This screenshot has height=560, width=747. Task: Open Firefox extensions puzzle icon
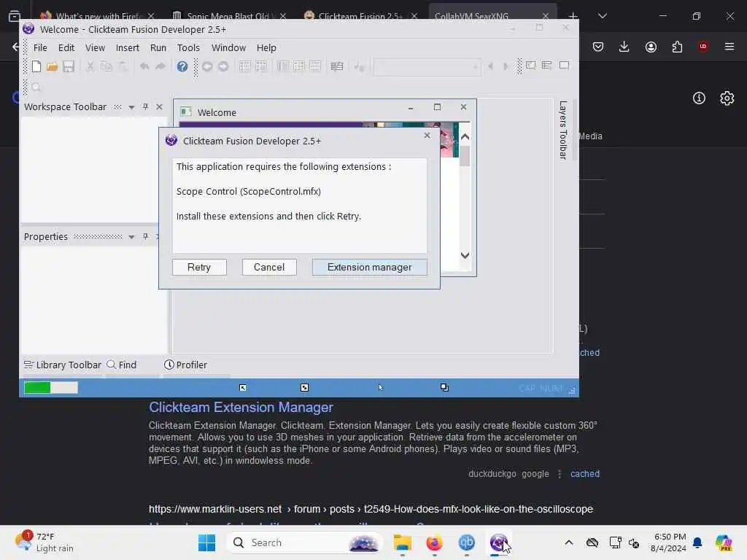pyautogui.click(x=677, y=47)
